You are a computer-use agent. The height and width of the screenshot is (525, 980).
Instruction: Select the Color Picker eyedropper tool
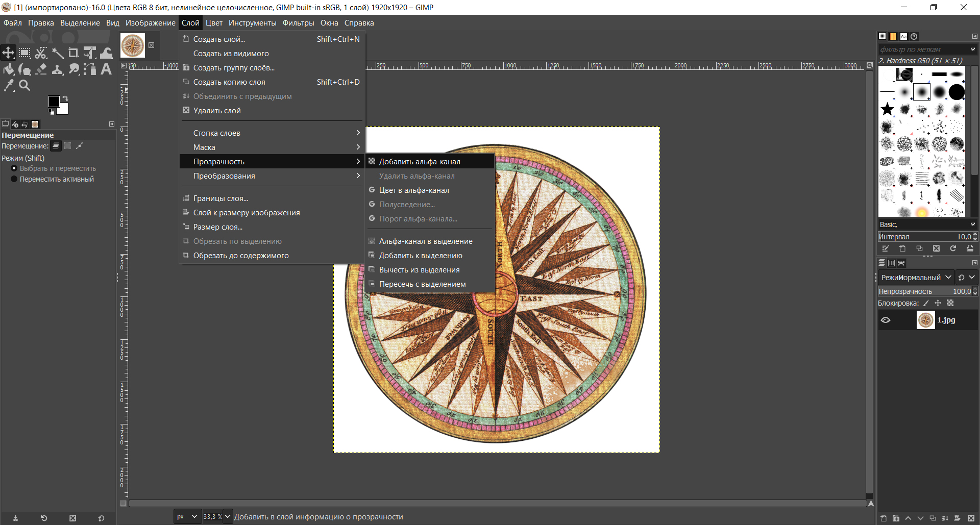[8, 85]
